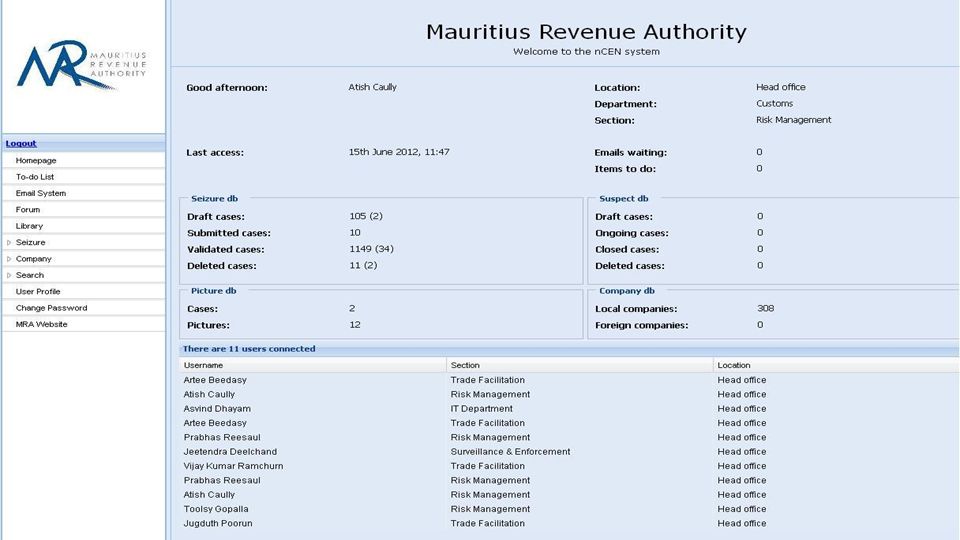Viewport: 960px width, 540px height.
Task: Click the Customs department value
Action: pos(774,103)
